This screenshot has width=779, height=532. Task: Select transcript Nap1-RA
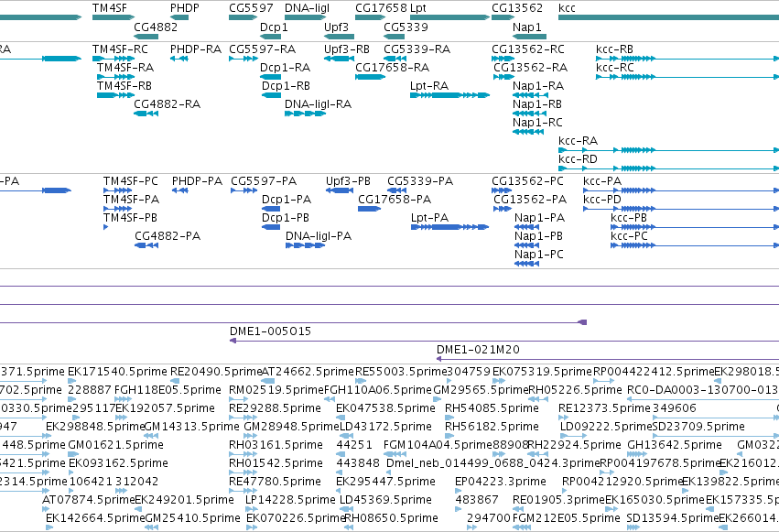pos(531,95)
